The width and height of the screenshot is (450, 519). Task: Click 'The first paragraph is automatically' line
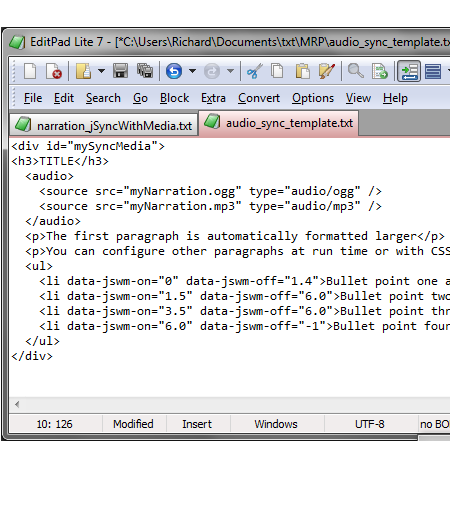pos(235,236)
